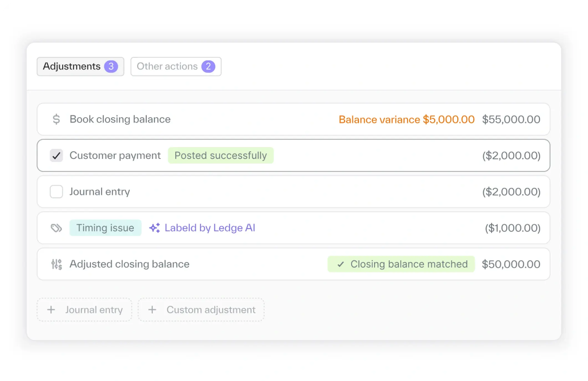
Task: Switch to the Adjustments tab
Action: (80, 66)
